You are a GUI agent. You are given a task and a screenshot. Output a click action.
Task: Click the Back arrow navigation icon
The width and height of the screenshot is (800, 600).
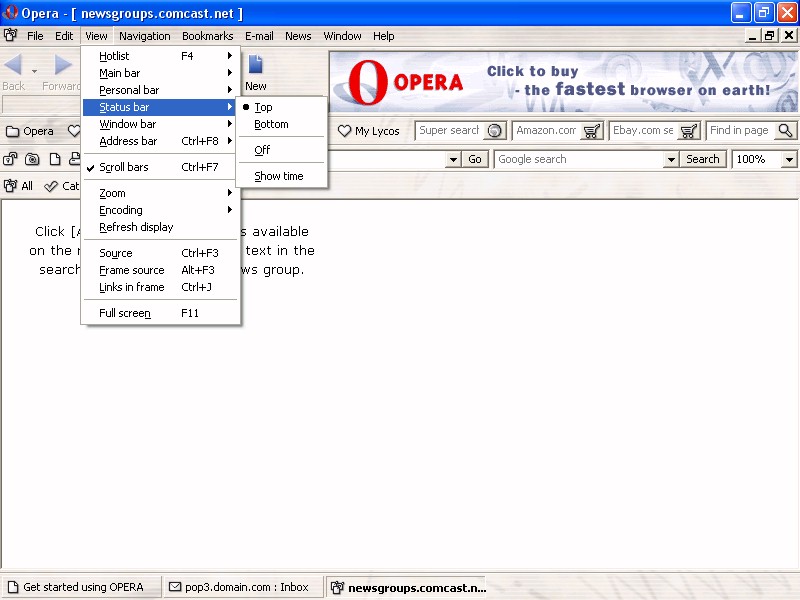14,66
